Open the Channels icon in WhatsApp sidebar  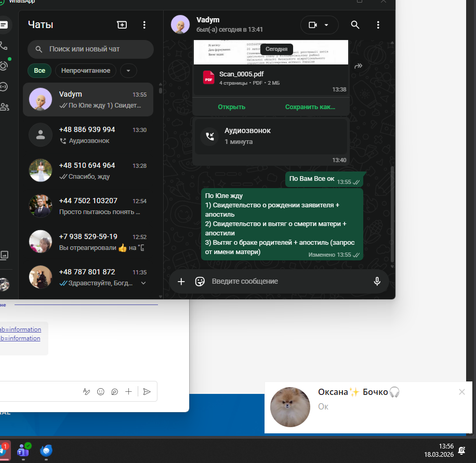coord(4,87)
